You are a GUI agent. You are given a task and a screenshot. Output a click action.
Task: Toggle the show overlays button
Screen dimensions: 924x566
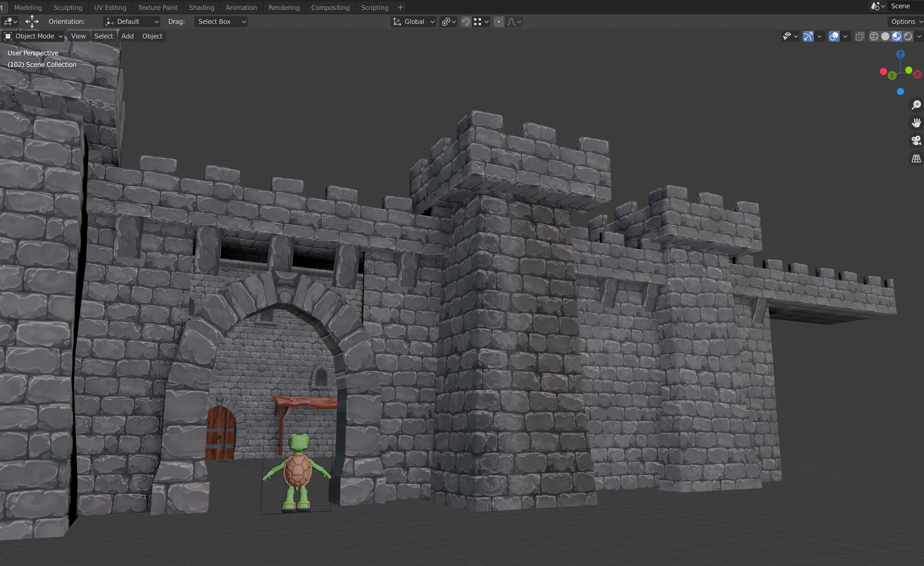834,36
